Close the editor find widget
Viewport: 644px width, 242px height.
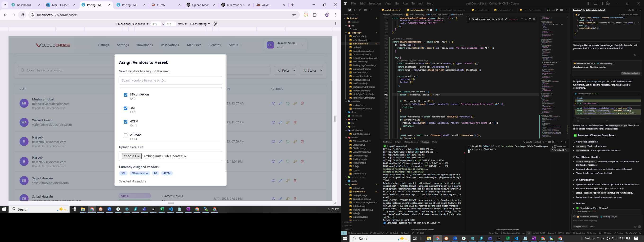534,19
